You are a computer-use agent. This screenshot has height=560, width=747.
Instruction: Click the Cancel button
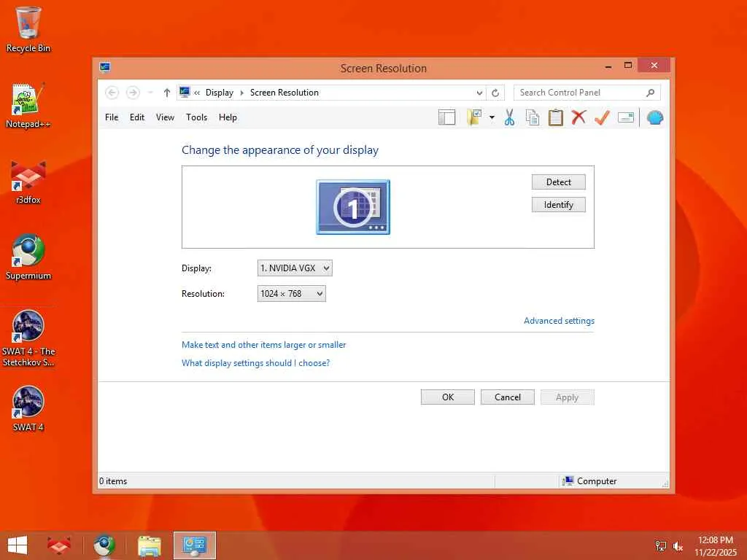click(508, 397)
